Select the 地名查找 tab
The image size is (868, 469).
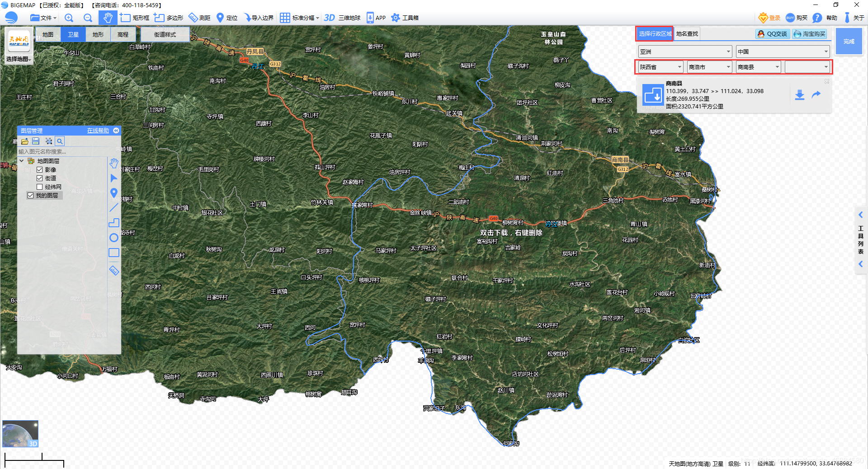click(687, 34)
